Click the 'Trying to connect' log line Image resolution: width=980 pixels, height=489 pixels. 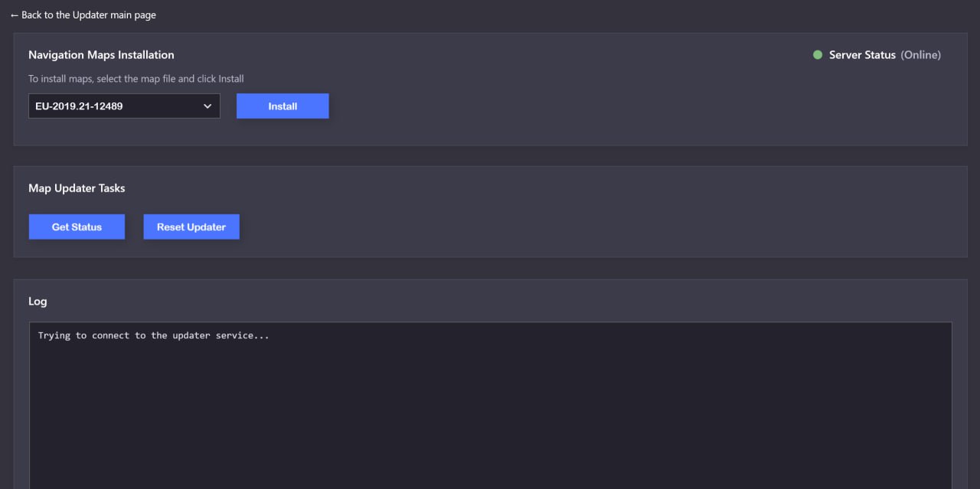pos(153,336)
